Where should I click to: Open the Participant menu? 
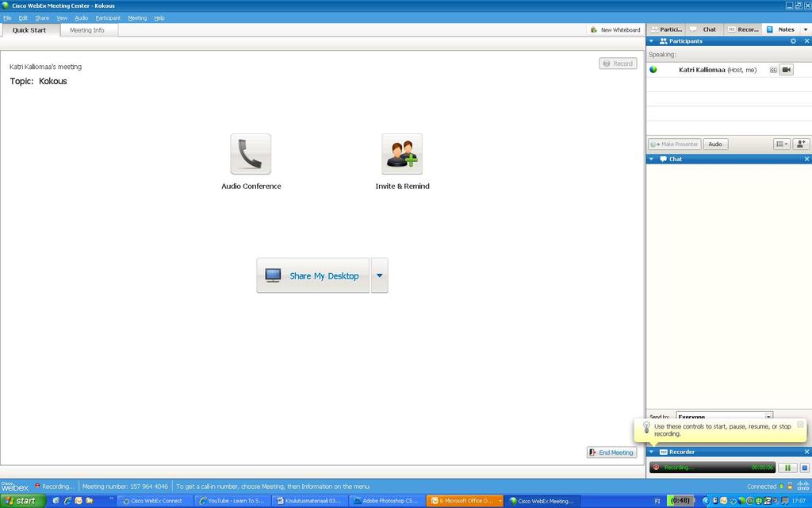point(108,18)
